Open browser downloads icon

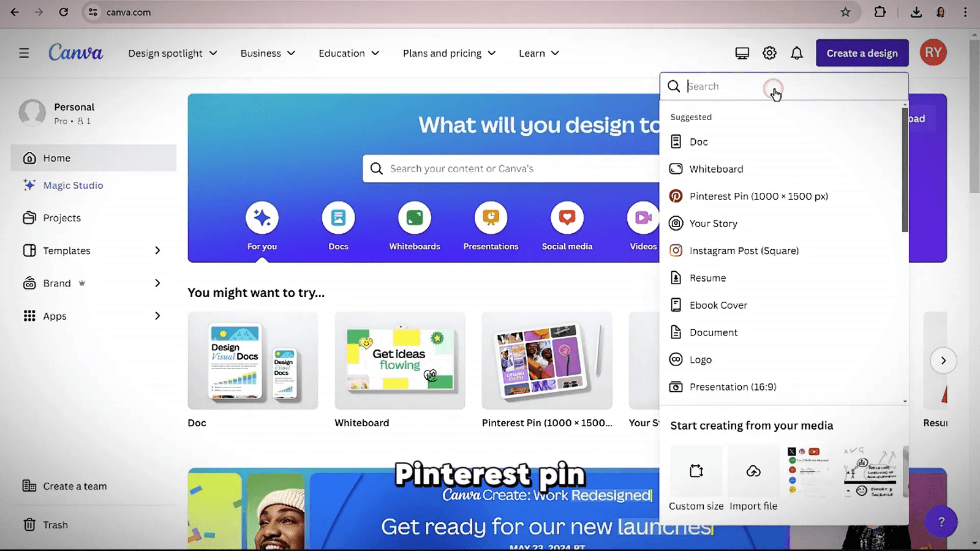pyautogui.click(x=916, y=12)
